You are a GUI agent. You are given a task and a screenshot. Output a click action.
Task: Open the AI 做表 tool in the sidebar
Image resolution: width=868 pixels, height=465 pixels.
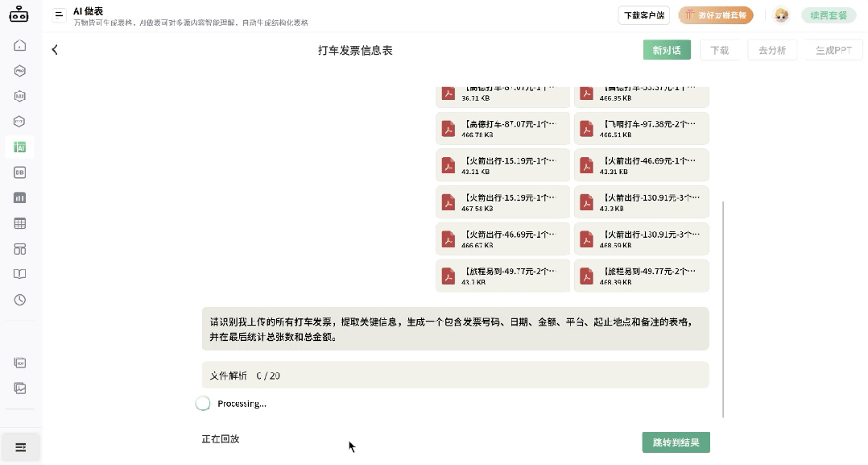19,147
